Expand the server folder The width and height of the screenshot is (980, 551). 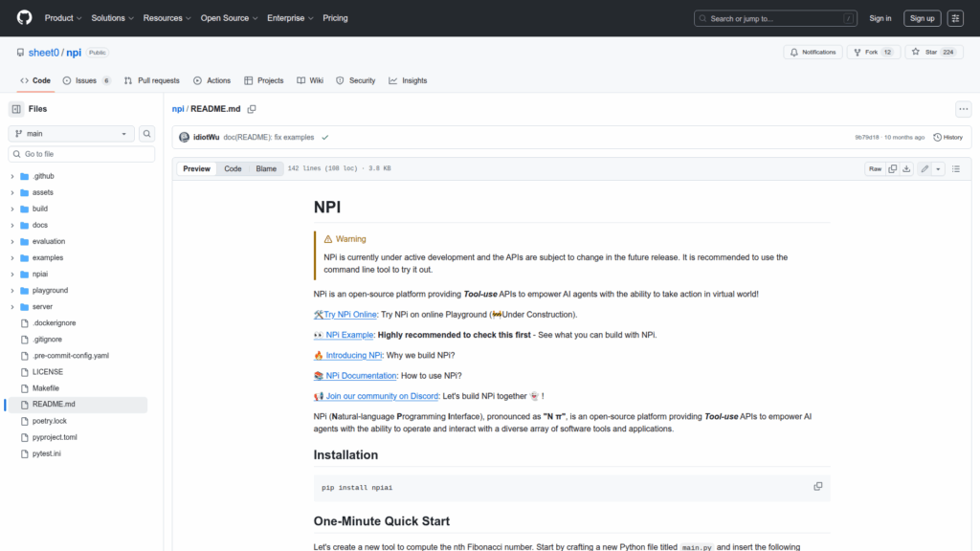(12, 307)
